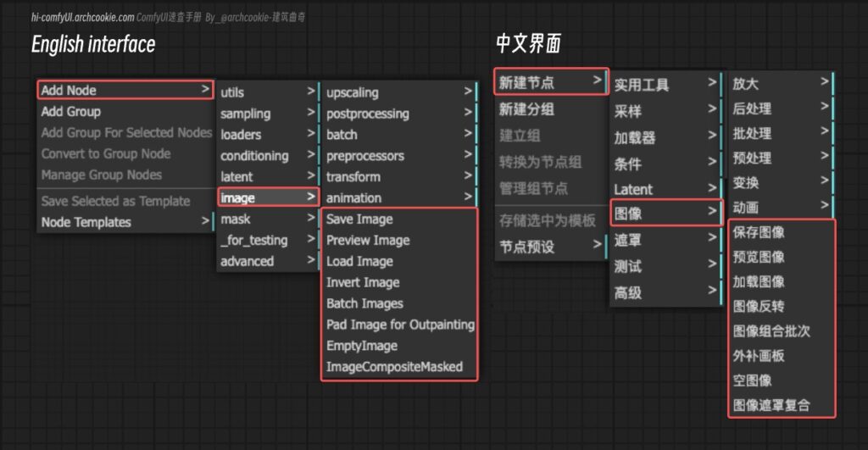Screen dimensions: 868x450
Task: Expand Node Templates submenu arrow
Action: 205,222
